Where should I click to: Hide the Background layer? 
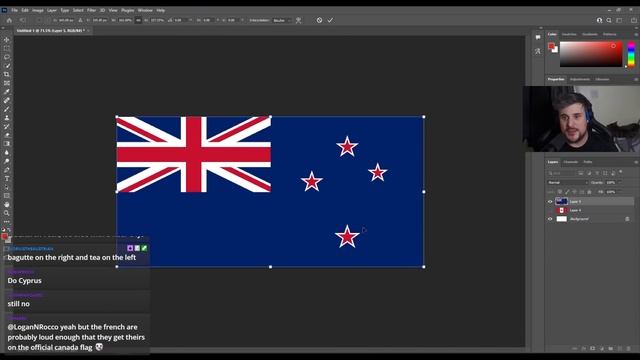[550, 219]
